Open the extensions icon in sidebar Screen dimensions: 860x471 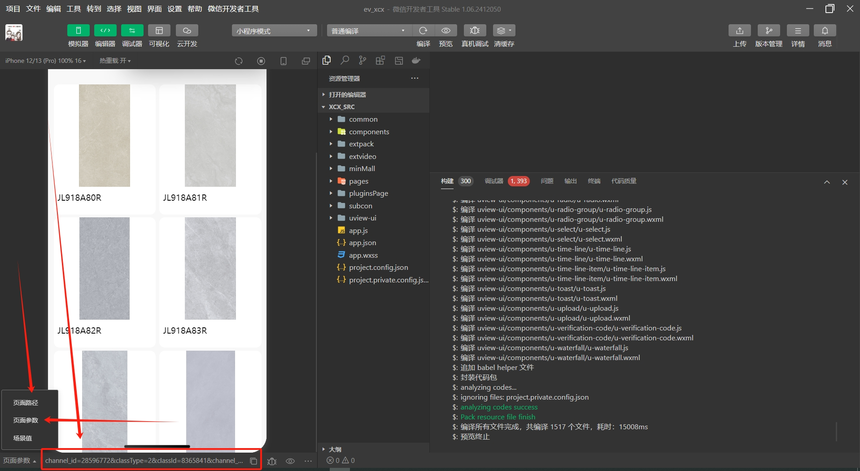tap(380, 60)
